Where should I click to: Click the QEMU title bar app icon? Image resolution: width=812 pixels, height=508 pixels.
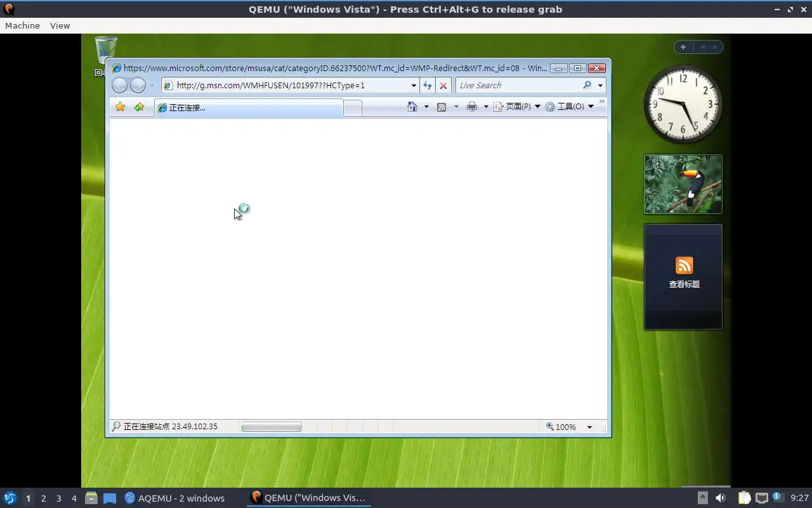tap(9, 10)
